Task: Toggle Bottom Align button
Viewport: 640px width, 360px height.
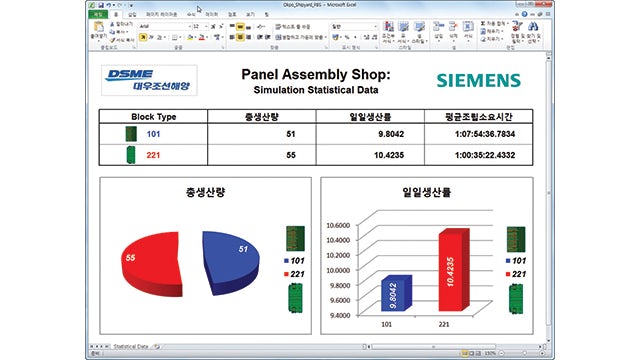Action: click(x=248, y=27)
